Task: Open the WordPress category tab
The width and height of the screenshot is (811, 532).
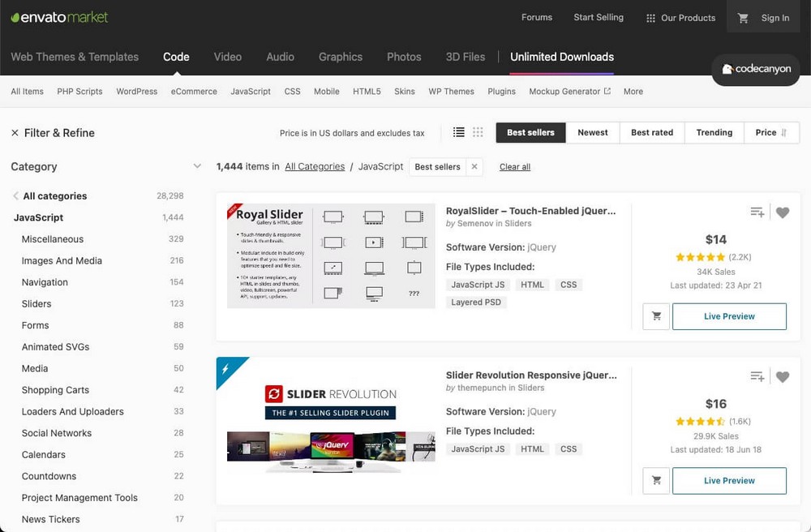Action: (136, 92)
